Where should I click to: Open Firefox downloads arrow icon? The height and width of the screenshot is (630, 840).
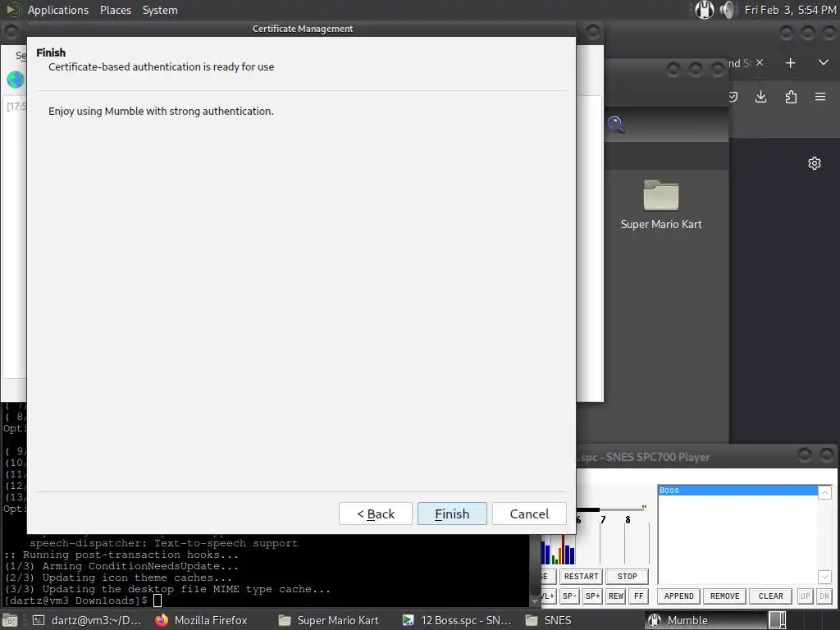click(760, 97)
